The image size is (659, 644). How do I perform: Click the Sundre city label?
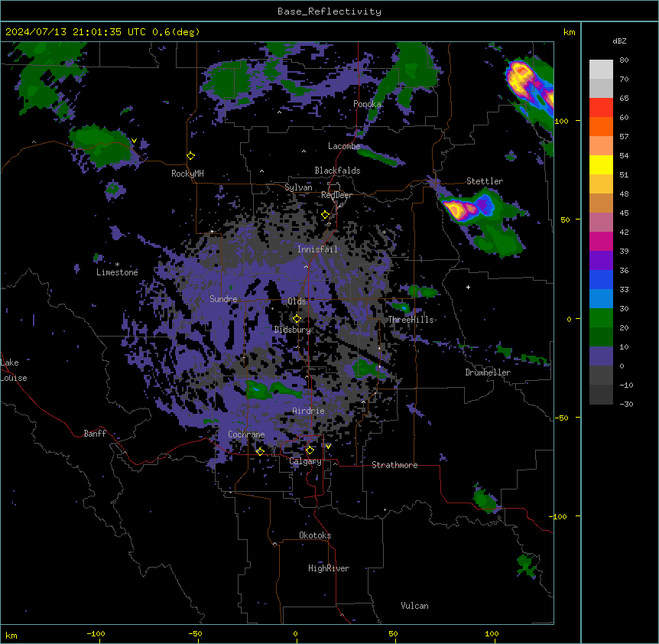click(223, 299)
